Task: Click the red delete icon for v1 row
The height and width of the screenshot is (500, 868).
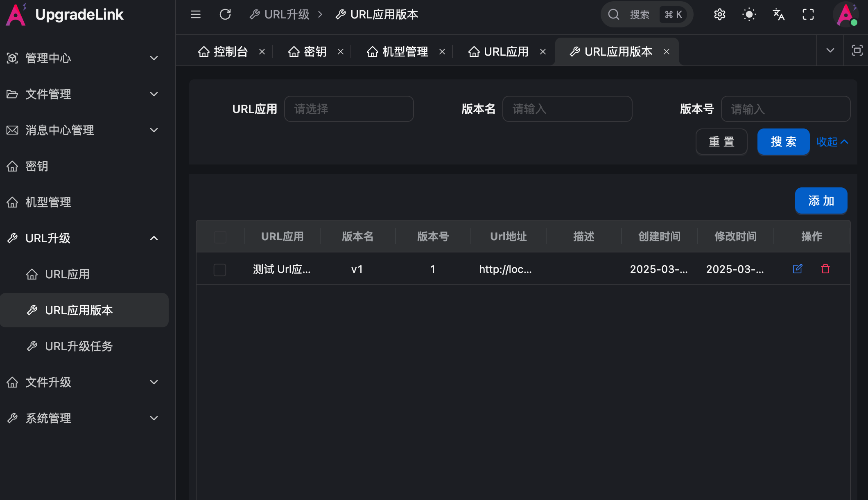Action: 825,269
